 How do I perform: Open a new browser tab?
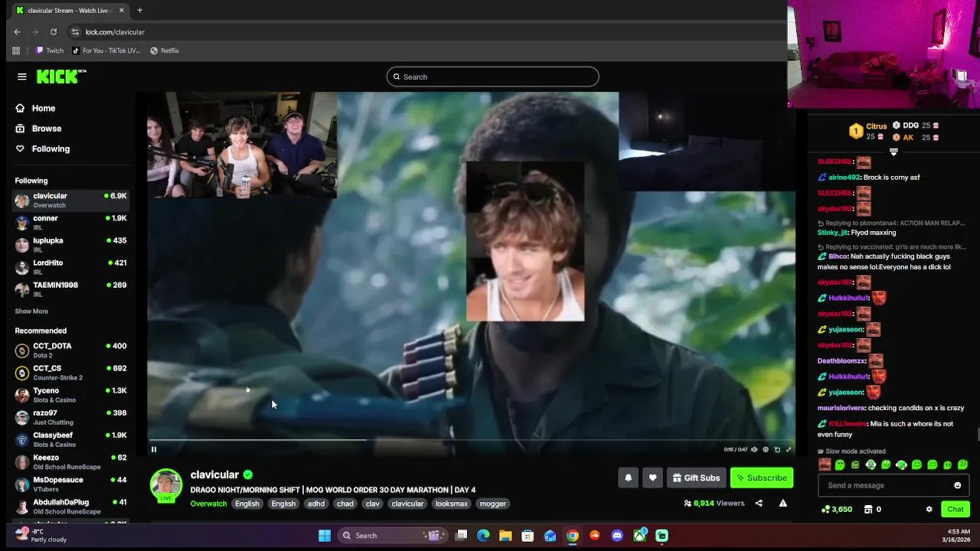tap(139, 11)
